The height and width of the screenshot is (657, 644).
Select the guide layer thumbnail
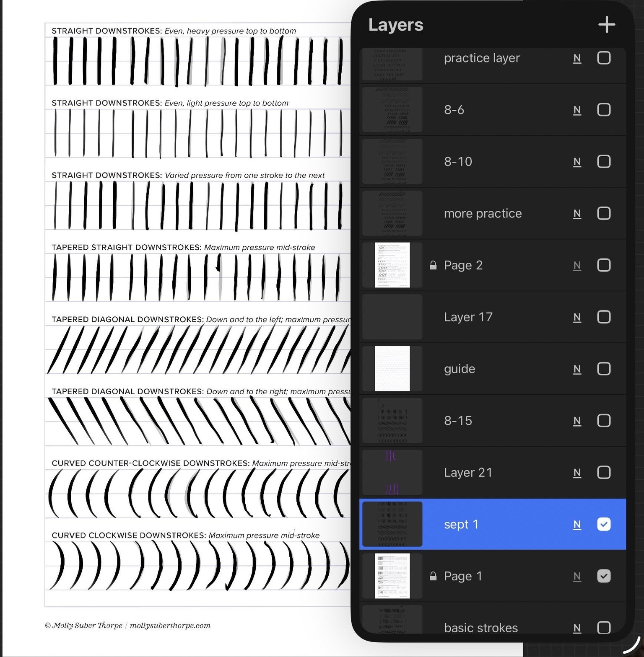tap(392, 369)
